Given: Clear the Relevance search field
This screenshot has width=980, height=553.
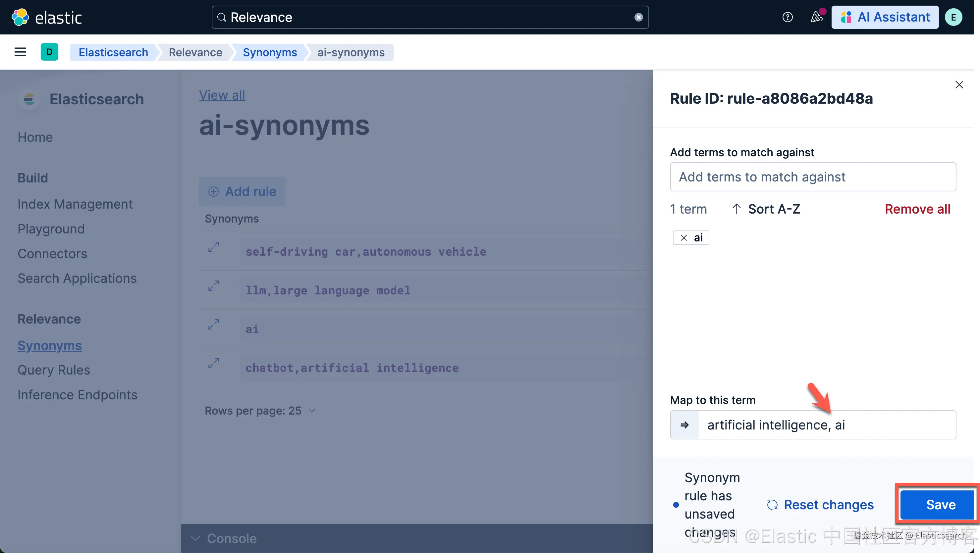Looking at the screenshot, I should [x=638, y=17].
